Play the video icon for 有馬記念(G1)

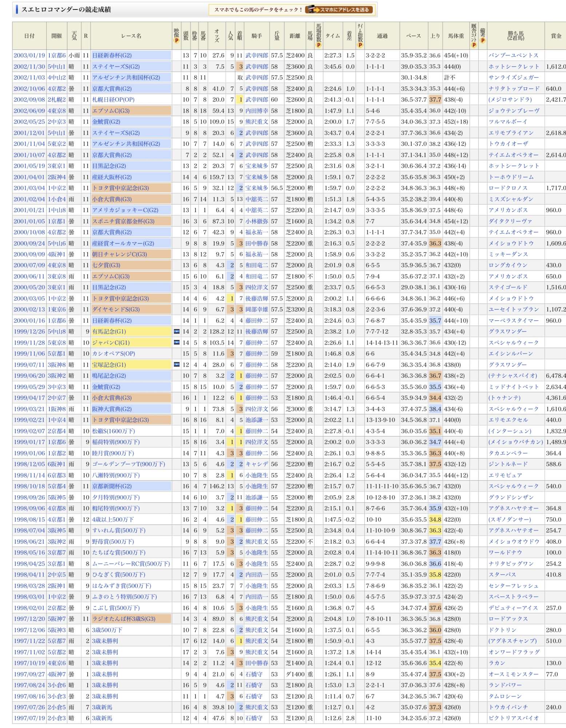pos(177,331)
